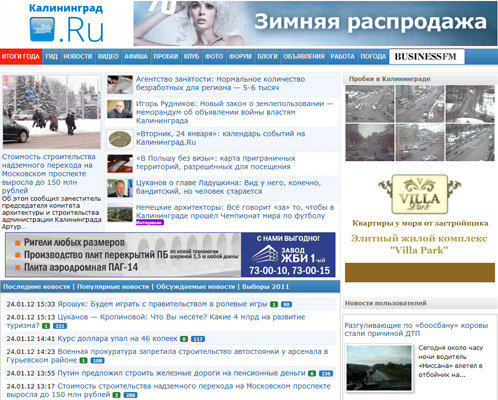Viewport: 498px width, 400px height.
Task: Read the Цуканов о главе Ладушкина article
Action: [228, 187]
